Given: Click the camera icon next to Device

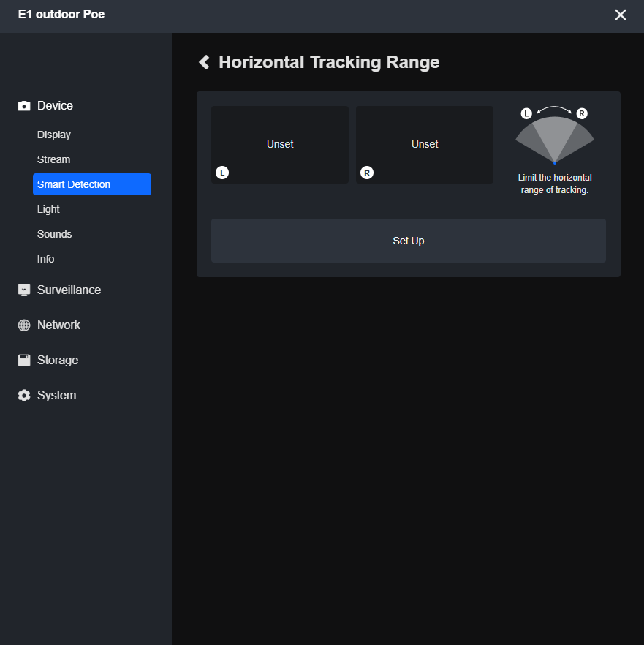Looking at the screenshot, I should (24, 106).
